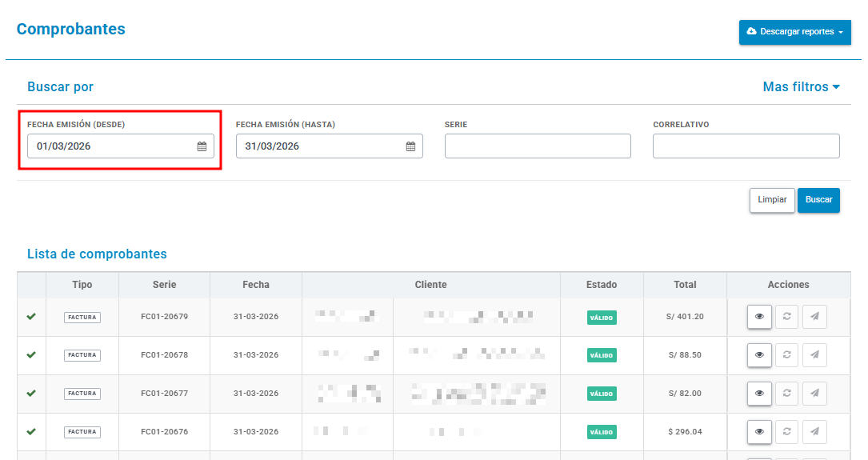Refresh status of invoice FC01-20676
The height and width of the screenshot is (460, 868).
(x=786, y=432)
